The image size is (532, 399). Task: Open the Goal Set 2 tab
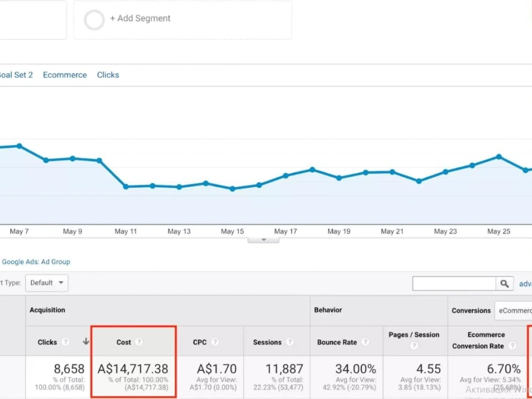(16, 75)
